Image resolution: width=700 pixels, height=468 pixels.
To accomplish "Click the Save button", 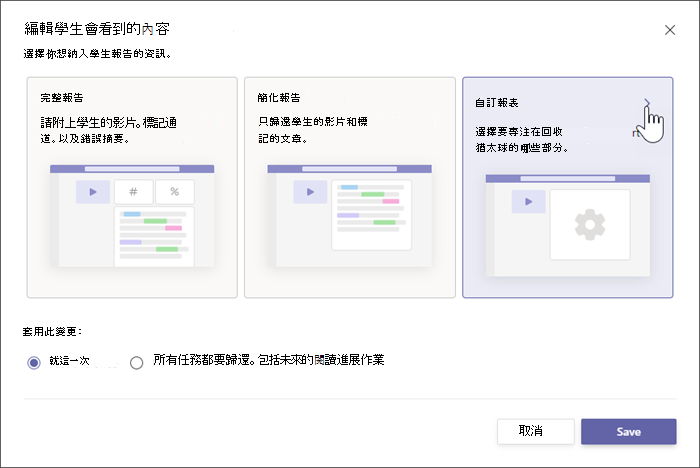I will tap(629, 431).
